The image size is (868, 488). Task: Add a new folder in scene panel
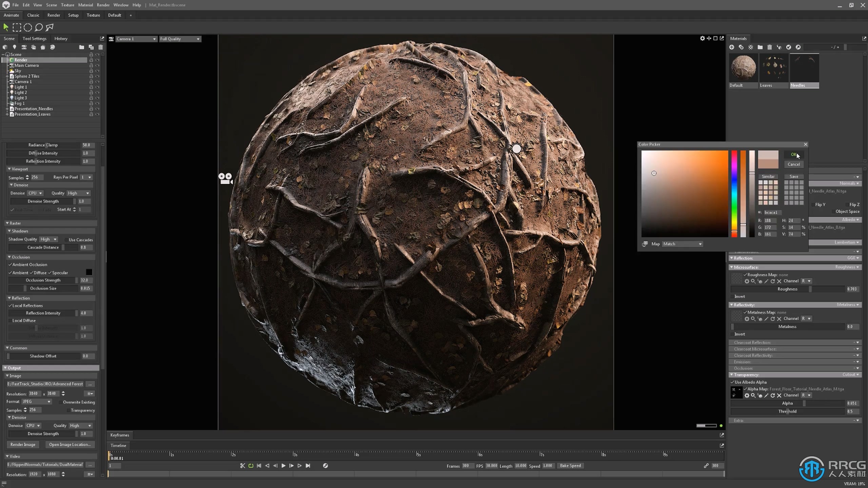(x=81, y=47)
